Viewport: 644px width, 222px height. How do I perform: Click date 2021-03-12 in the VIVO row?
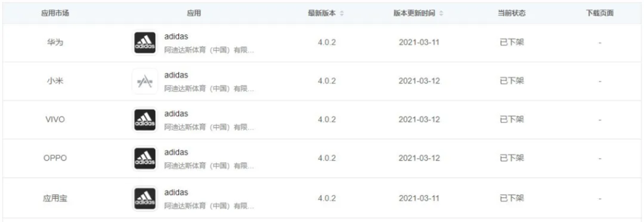click(x=419, y=119)
